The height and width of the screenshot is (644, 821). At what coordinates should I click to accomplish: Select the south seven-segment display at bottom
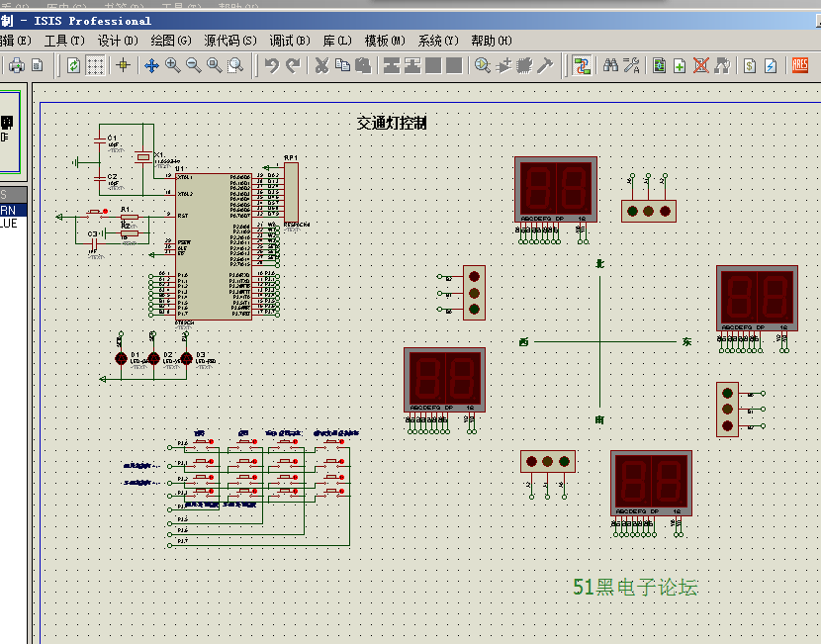click(651, 484)
